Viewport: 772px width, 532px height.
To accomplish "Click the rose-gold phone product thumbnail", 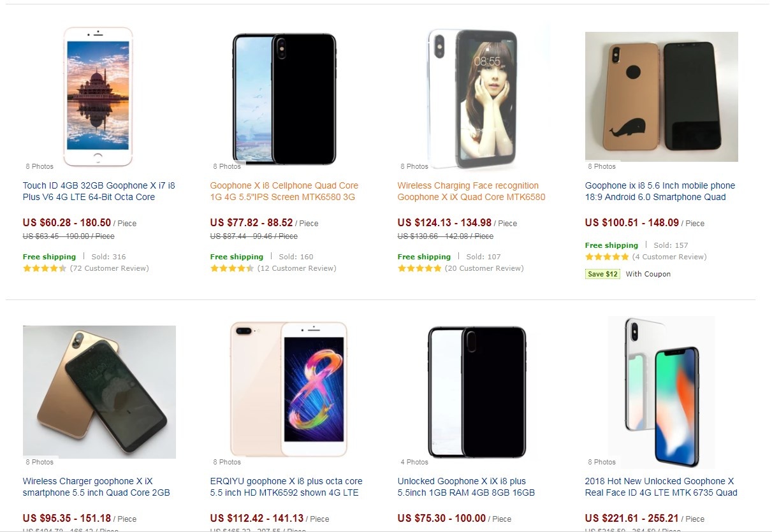I will pos(98,97).
